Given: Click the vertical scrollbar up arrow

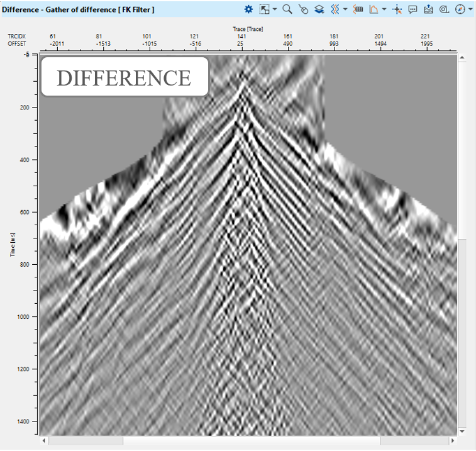Looking at the screenshot, I should pos(462,57).
